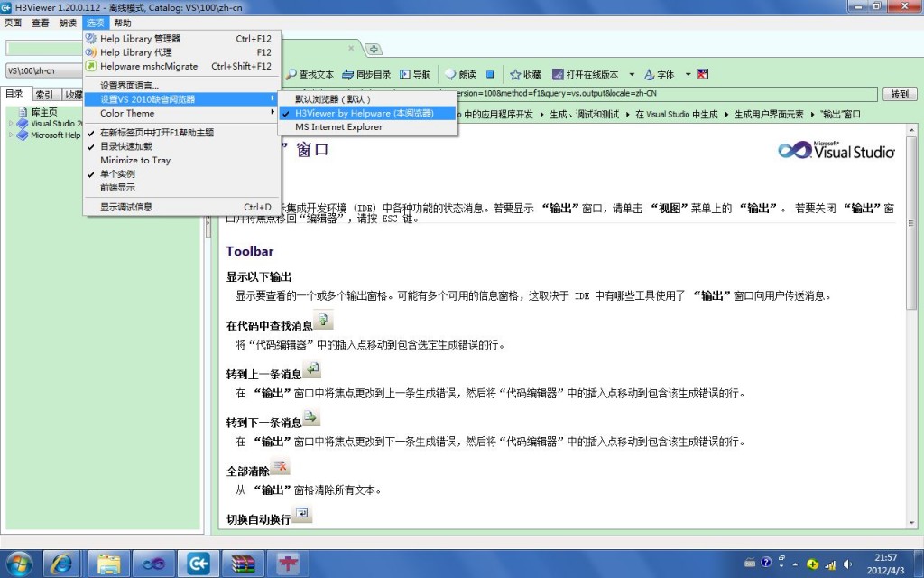This screenshot has height=578, width=924.
Task: Select H3Viewer by Helpware as browser
Action: click(368, 113)
